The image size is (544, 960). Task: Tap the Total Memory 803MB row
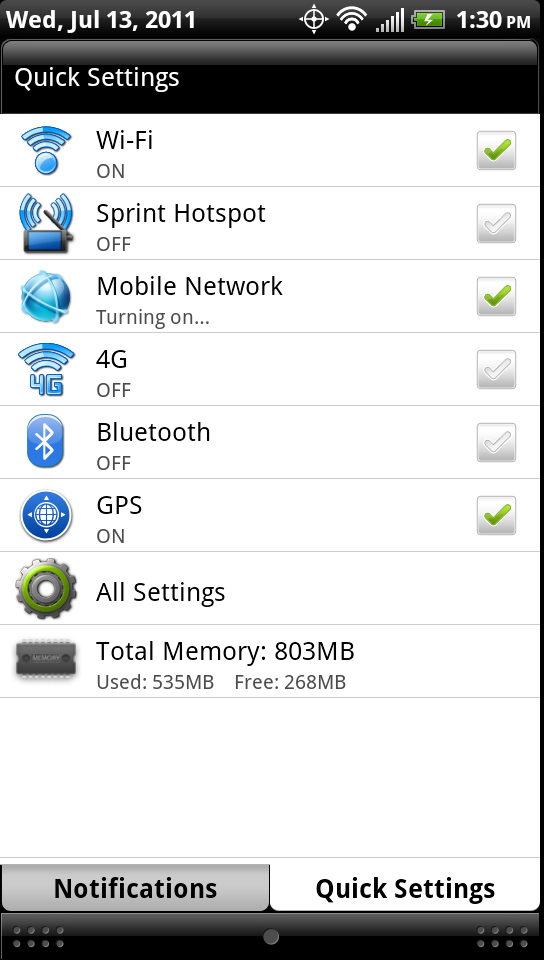click(x=270, y=661)
